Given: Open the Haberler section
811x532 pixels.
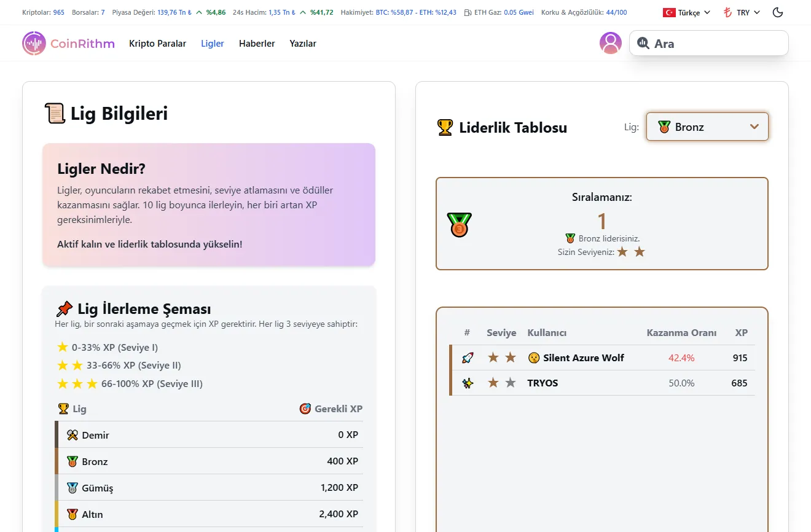Looking at the screenshot, I should tap(257, 44).
